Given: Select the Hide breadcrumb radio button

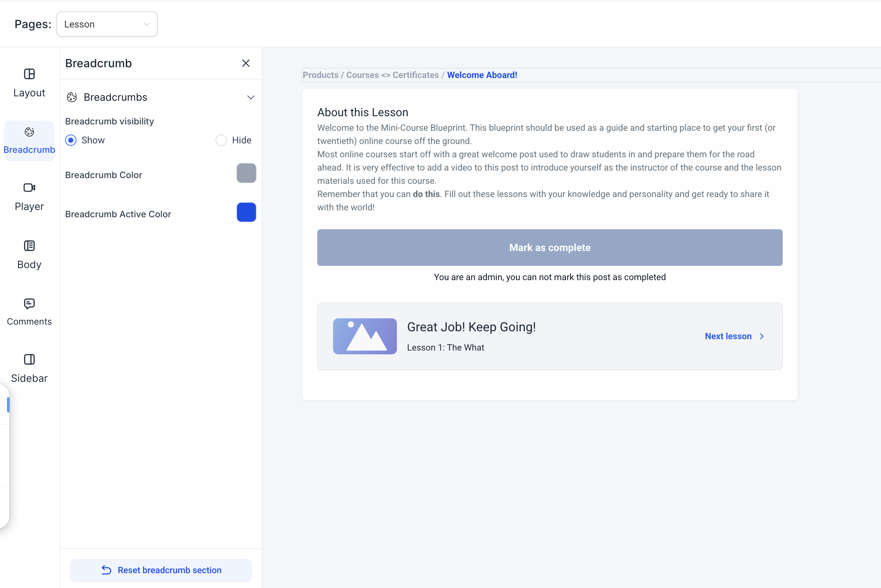Looking at the screenshot, I should tap(221, 140).
